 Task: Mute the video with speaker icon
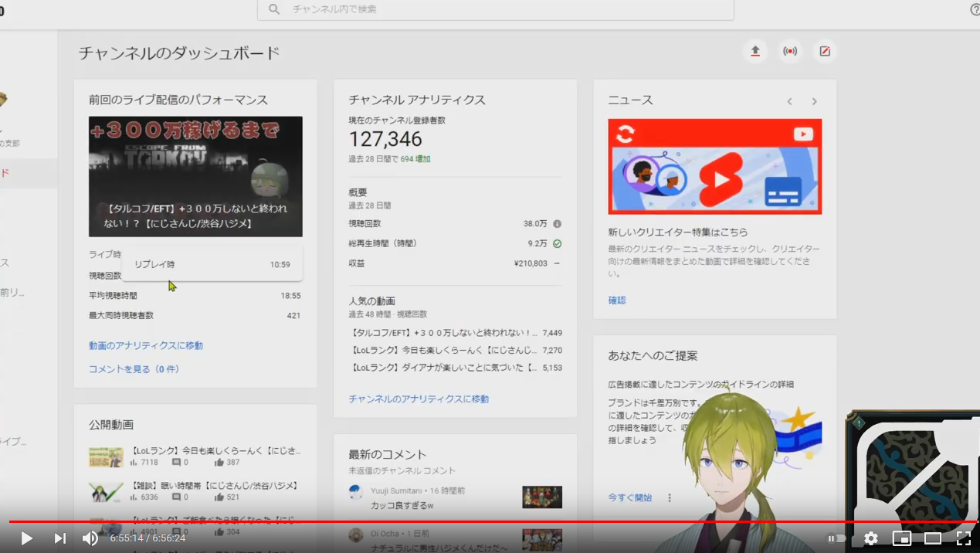pos(90,538)
